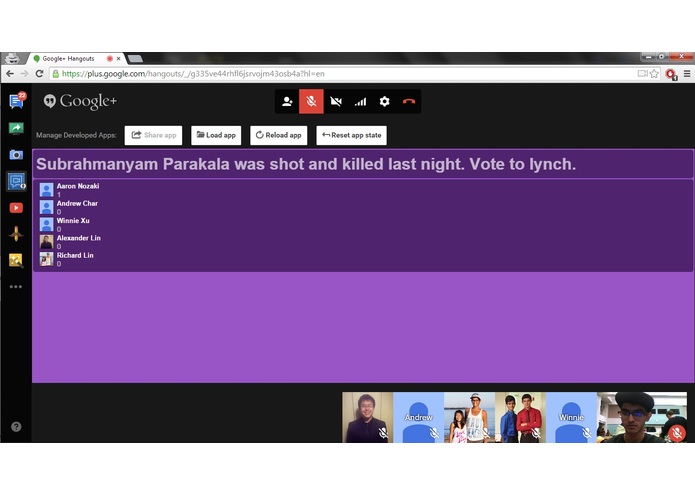
Task: Click Richard Lin's profile photo
Action: [47, 259]
